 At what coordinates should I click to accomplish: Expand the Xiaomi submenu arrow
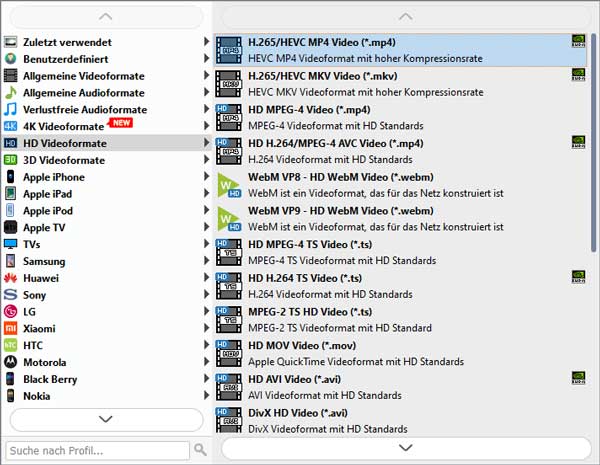click(206, 328)
